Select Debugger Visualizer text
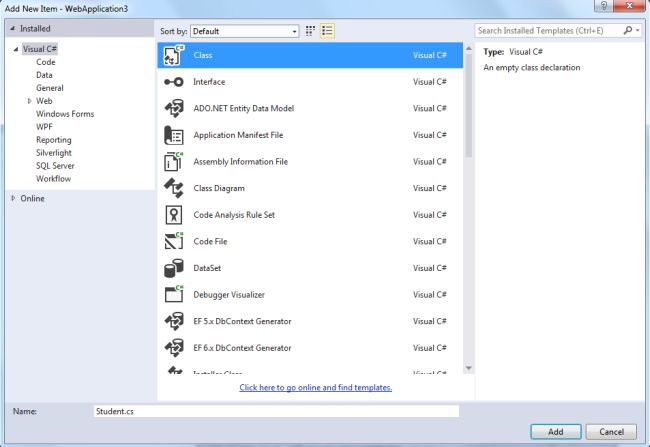650x447 pixels. (229, 294)
